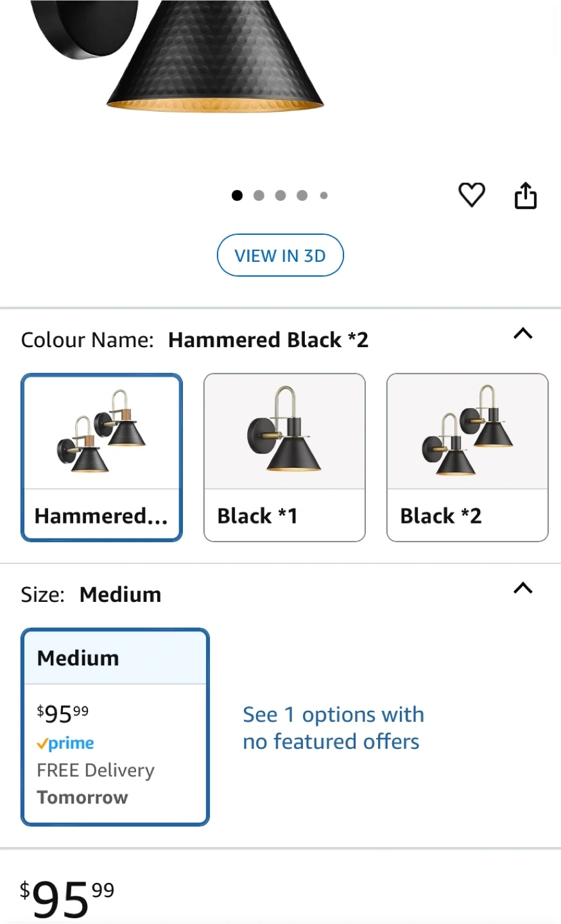Open the share icon
The height and width of the screenshot is (924, 561).
point(526,196)
